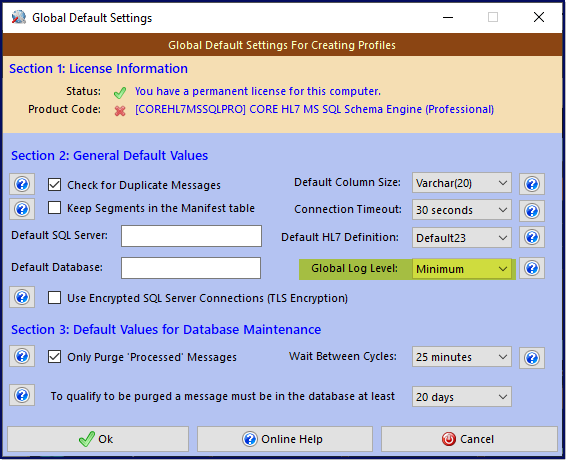
Task: Open help for Only Purge 'Processed' Messages
Action: tap(22, 357)
